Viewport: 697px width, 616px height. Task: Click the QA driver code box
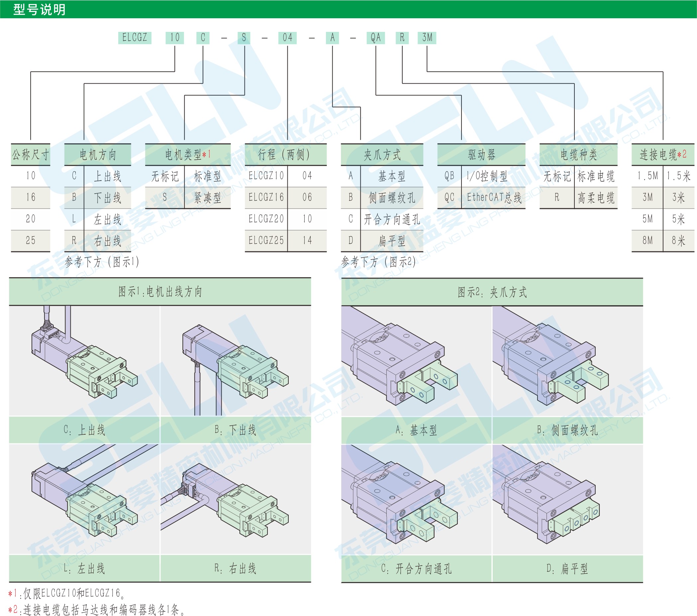375,38
